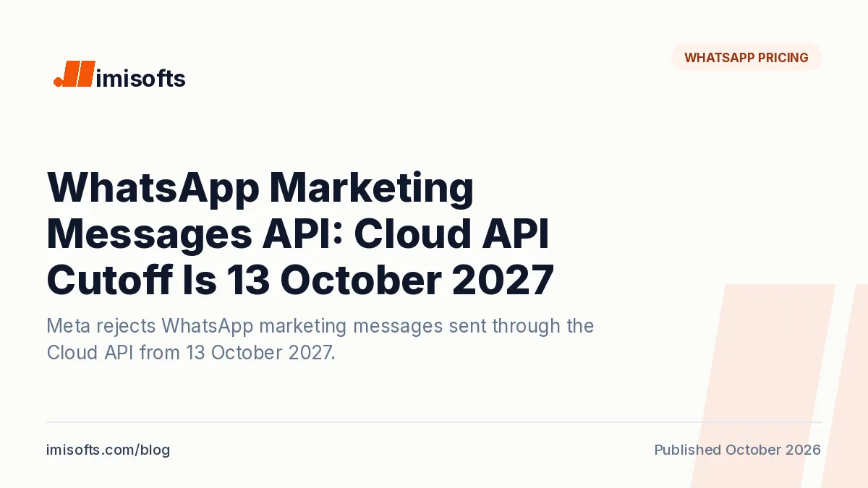Click the imisofts brand name text

[141, 77]
